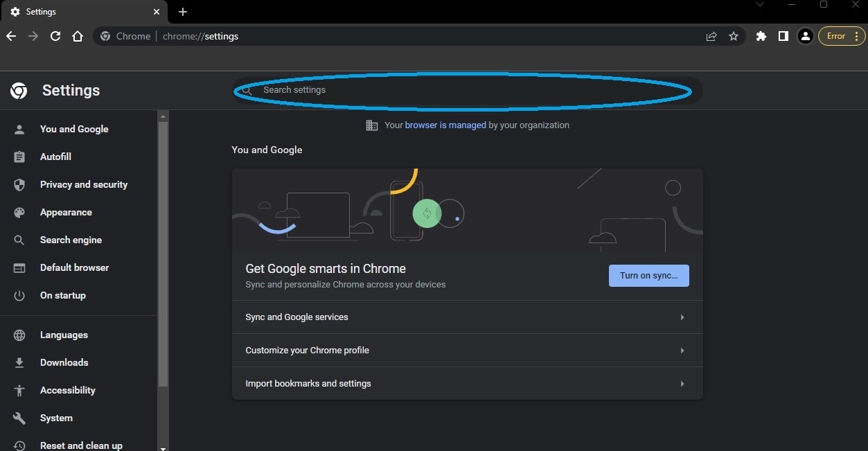This screenshot has width=868, height=451.
Task: Click the You and Google section heading
Action: pos(267,150)
